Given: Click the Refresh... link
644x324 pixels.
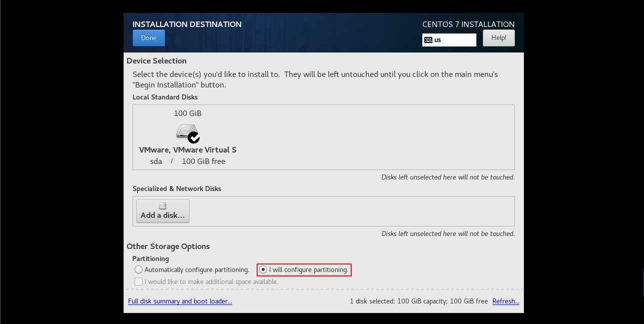Looking at the screenshot, I should [506, 301].
